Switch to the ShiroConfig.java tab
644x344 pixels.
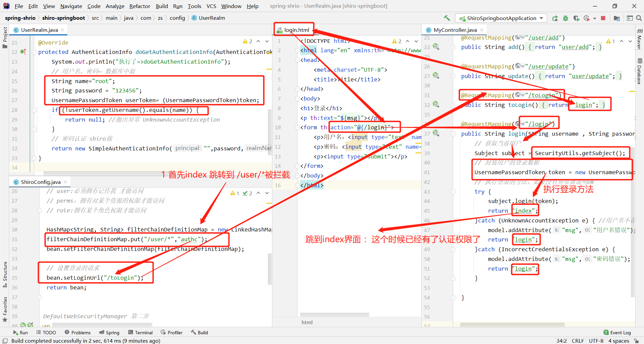pos(41,182)
